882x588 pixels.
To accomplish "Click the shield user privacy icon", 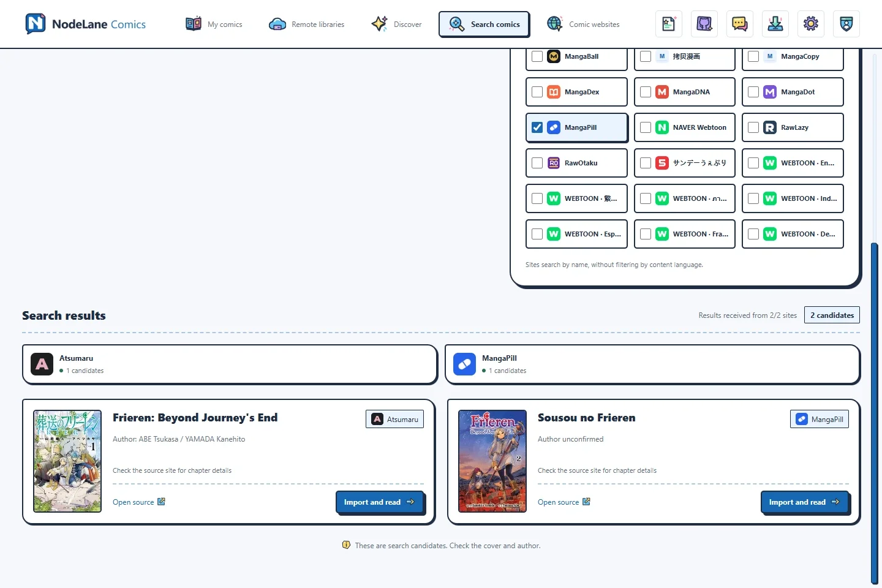I will (x=846, y=24).
